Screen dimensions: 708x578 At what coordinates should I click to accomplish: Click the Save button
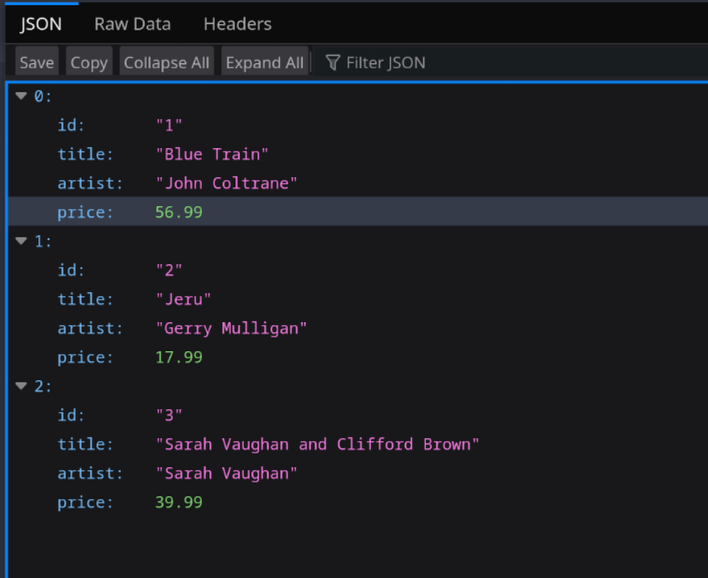coord(37,62)
